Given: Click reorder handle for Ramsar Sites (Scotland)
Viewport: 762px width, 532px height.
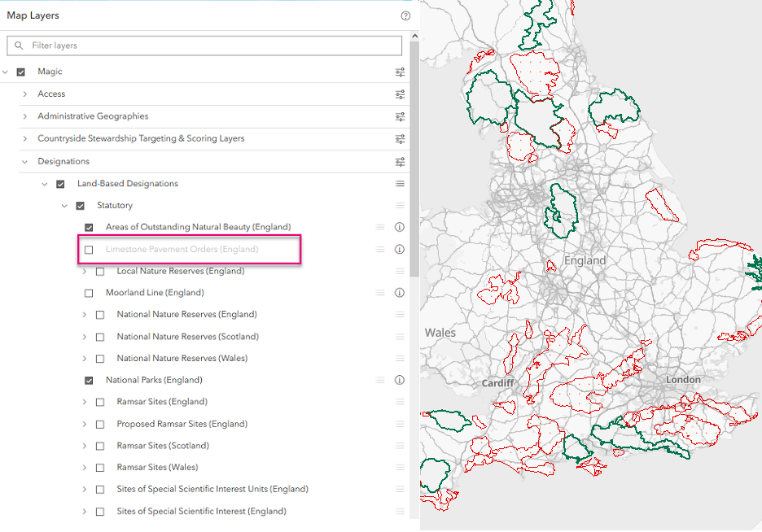Looking at the screenshot, I should 400,446.
